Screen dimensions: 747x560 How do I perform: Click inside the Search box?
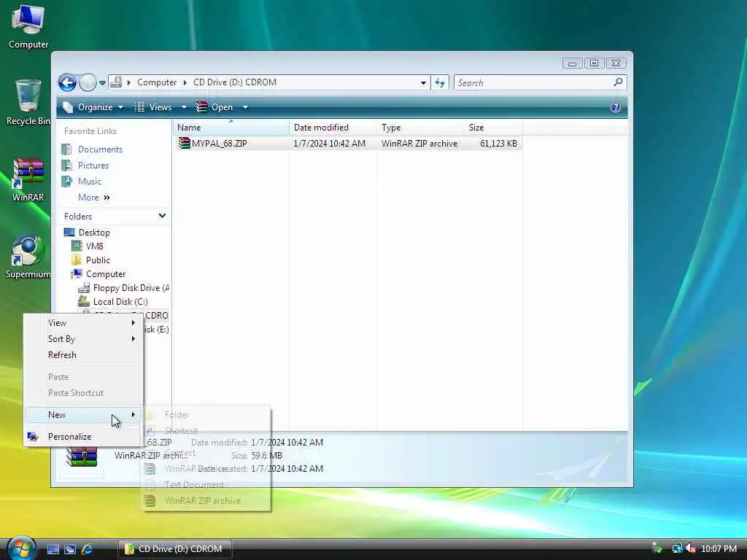pyautogui.click(x=533, y=83)
